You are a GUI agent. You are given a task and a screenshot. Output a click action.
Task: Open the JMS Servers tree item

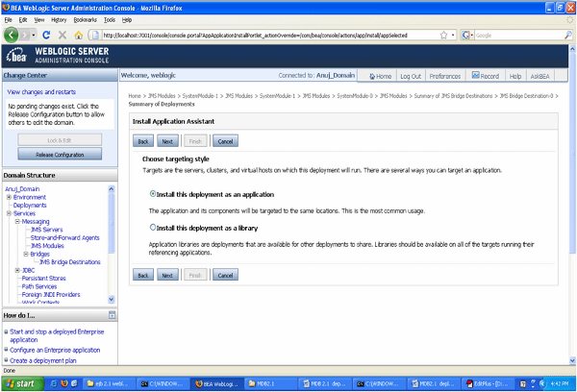point(47,230)
